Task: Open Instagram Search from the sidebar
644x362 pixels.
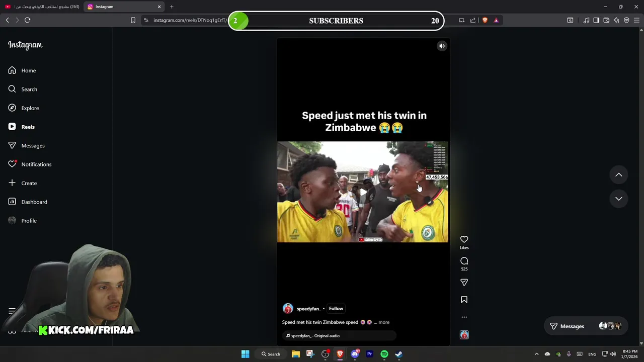Action: point(23,89)
